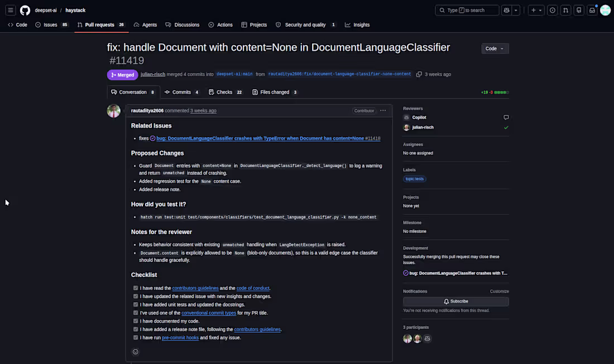
Task: Toggle 'run pre-commit hooks' checkbox
Action: click(x=136, y=337)
